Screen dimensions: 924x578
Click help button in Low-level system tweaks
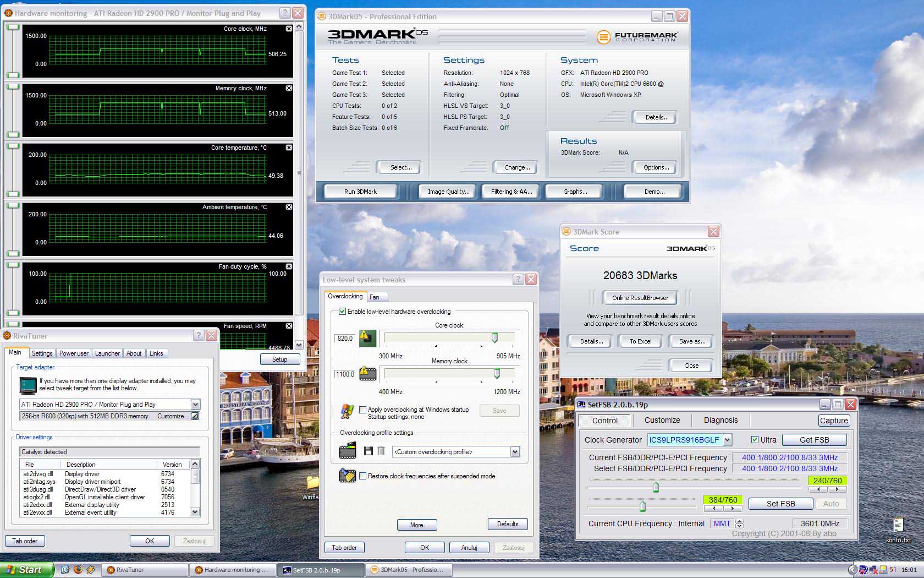point(518,280)
